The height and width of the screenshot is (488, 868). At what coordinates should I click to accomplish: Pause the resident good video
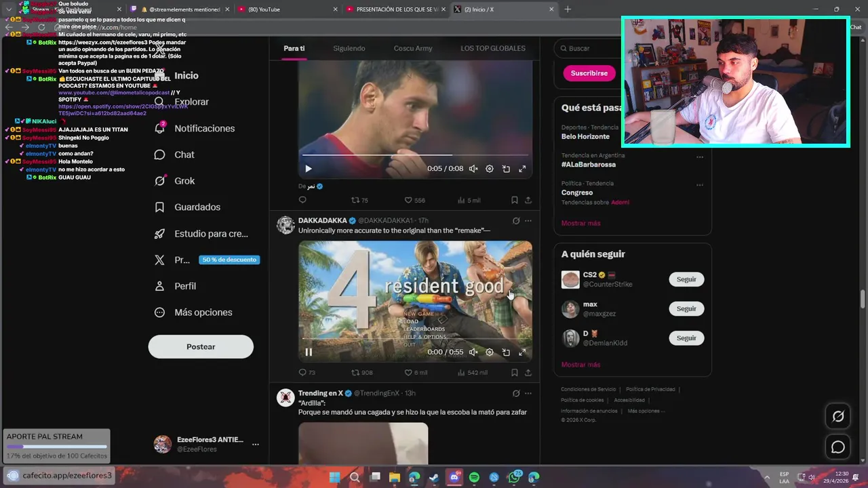tap(309, 352)
